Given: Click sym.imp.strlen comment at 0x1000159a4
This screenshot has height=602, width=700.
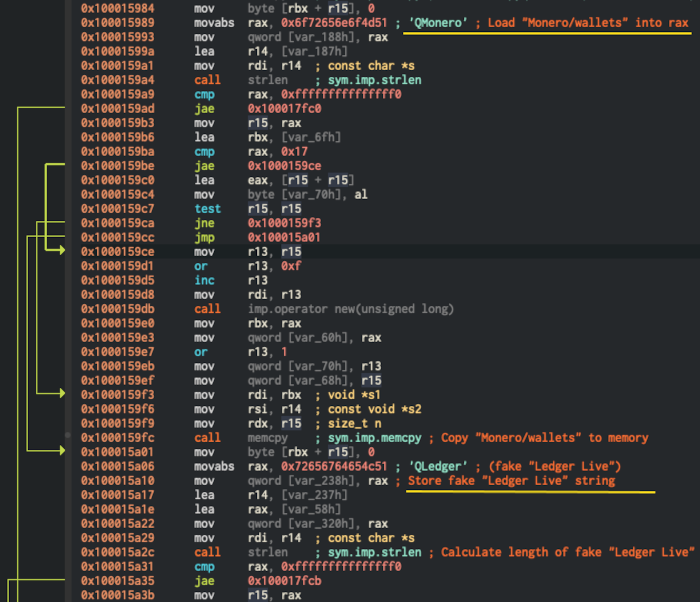Looking at the screenshot, I should (375, 80).
